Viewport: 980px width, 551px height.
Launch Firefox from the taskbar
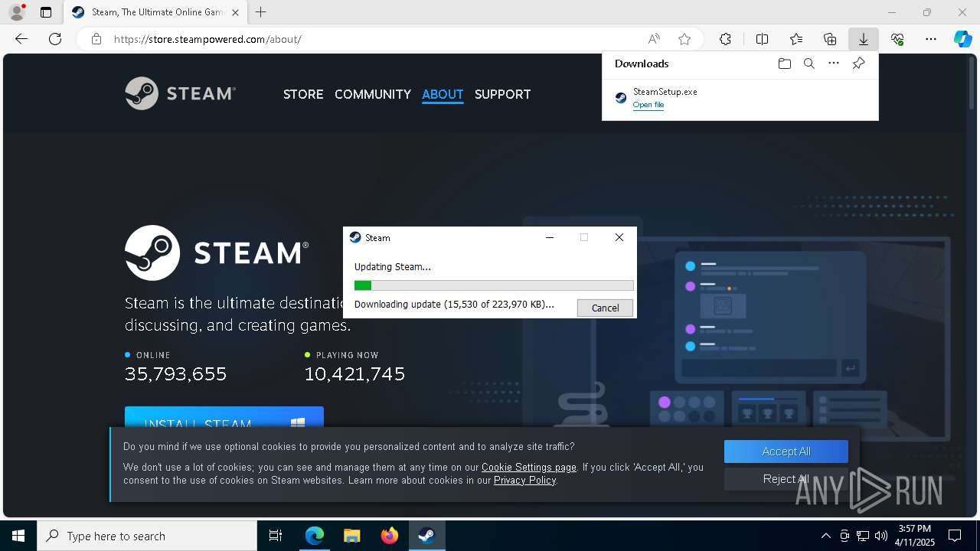390,536
